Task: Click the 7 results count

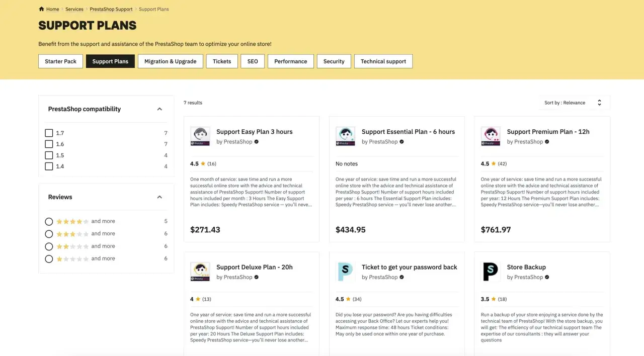Action: pyautogui.click(x=193, y=103)
